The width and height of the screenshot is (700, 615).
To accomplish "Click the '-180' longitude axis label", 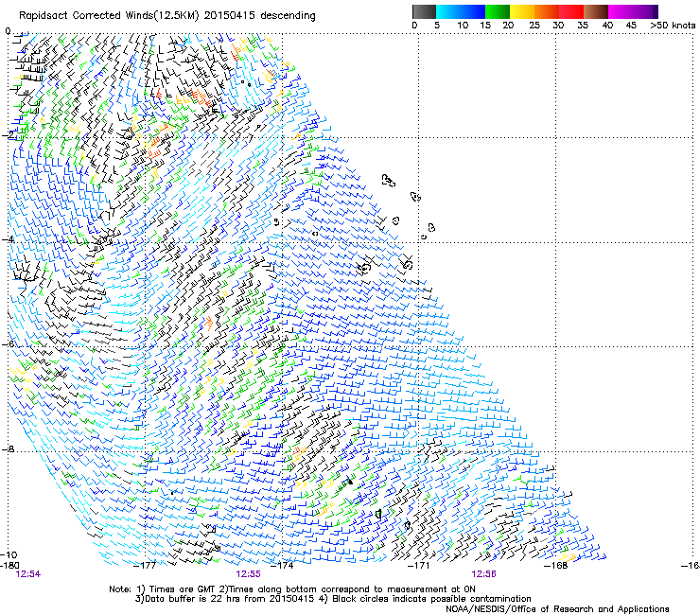I will pyautogui.click(x=9, y=566).
